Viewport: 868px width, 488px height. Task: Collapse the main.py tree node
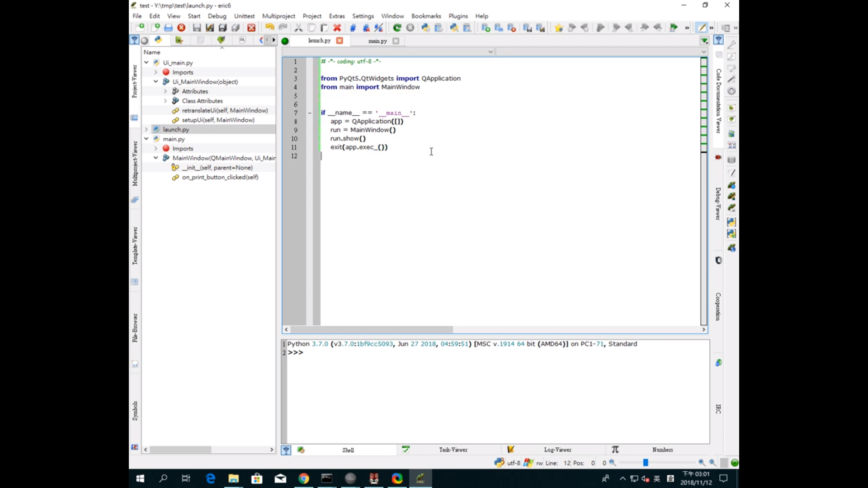coord(146,139)
